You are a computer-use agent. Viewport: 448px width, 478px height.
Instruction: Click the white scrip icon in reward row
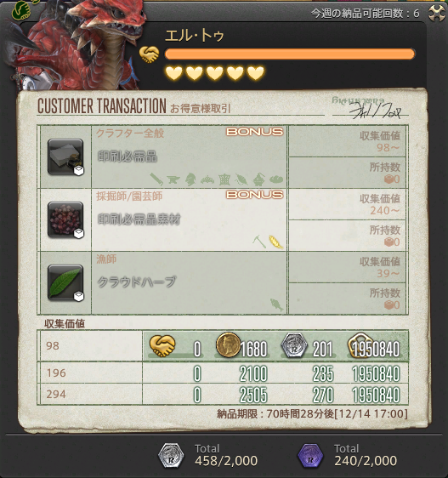click(x=294, y=345)
